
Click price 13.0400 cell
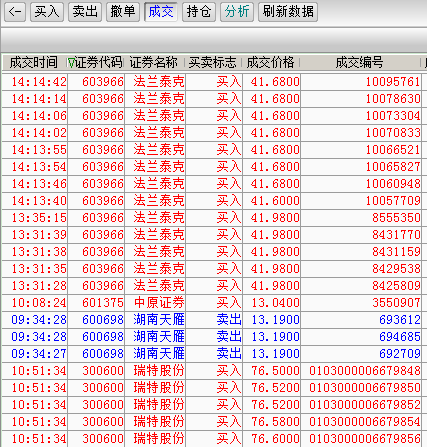pyautogui.click(x=275, y=303)
